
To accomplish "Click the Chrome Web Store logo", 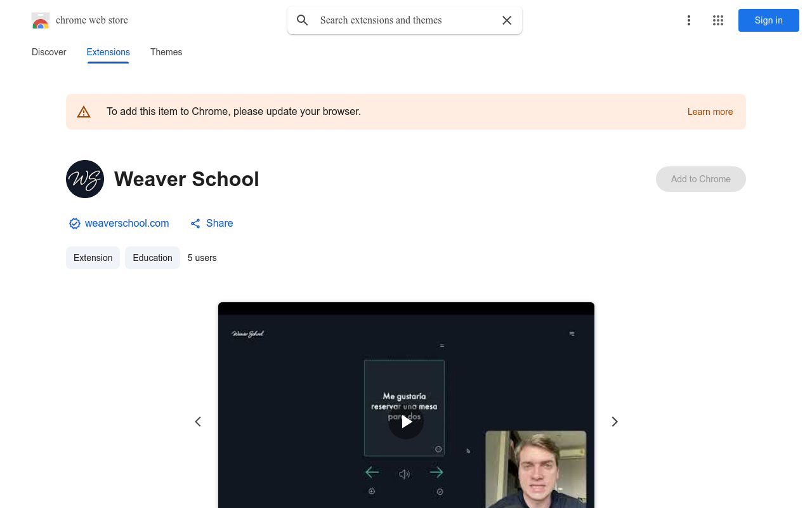I will tap(41, 20).
